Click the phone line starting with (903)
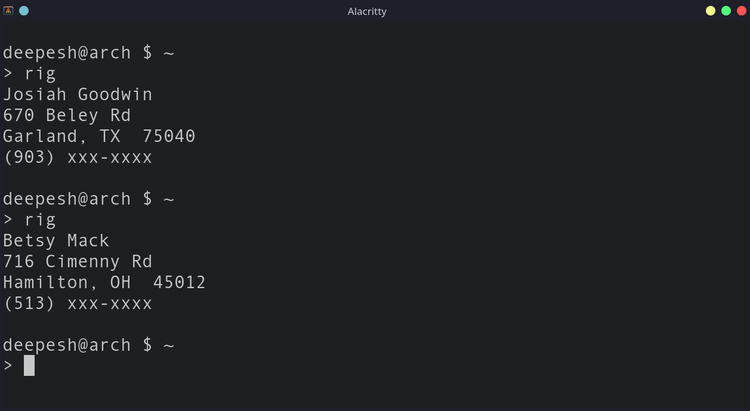 click(x=77, y=157)
